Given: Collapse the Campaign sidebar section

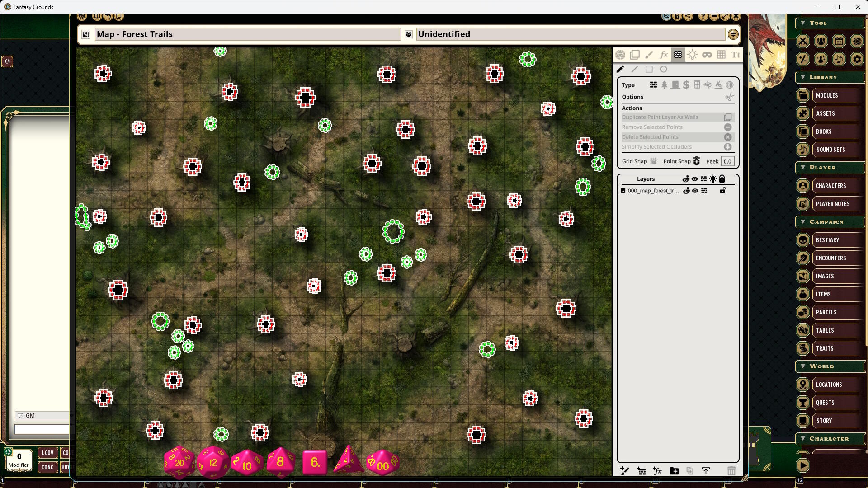Looking at the screenshot, I should click(803, 221).
